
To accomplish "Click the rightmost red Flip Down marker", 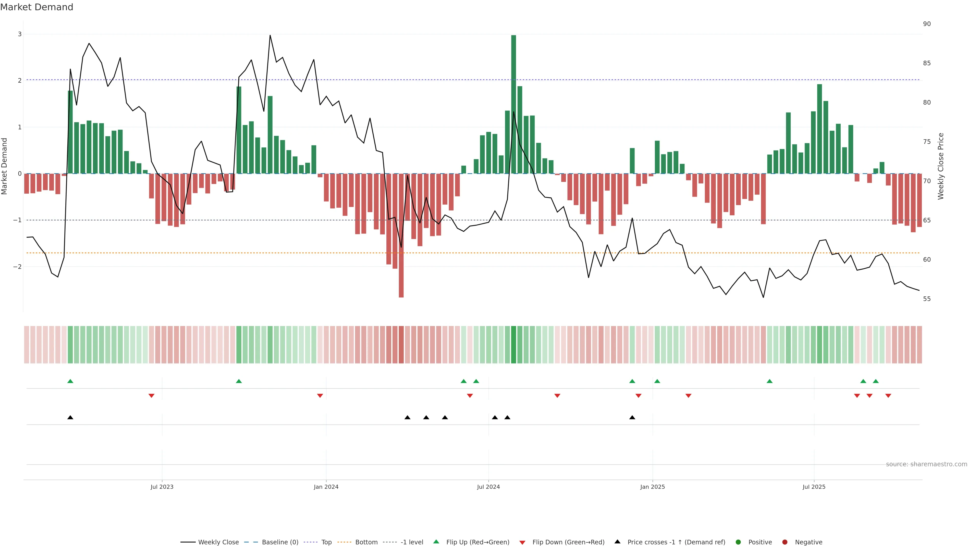I will 888,396.
